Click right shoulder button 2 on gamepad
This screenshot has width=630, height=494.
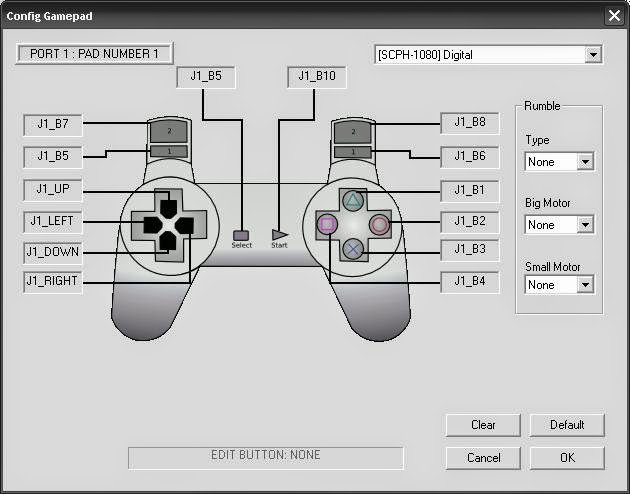pos(353,132)
